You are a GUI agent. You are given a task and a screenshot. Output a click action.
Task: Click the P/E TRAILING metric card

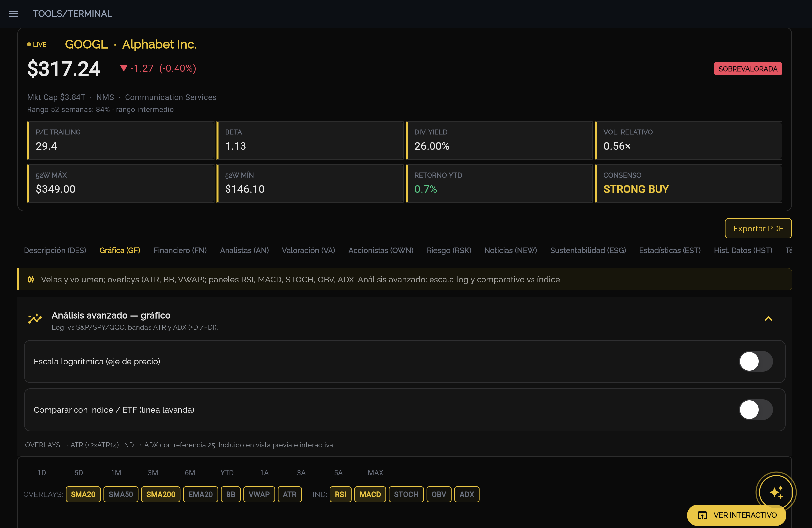(121, 140)
